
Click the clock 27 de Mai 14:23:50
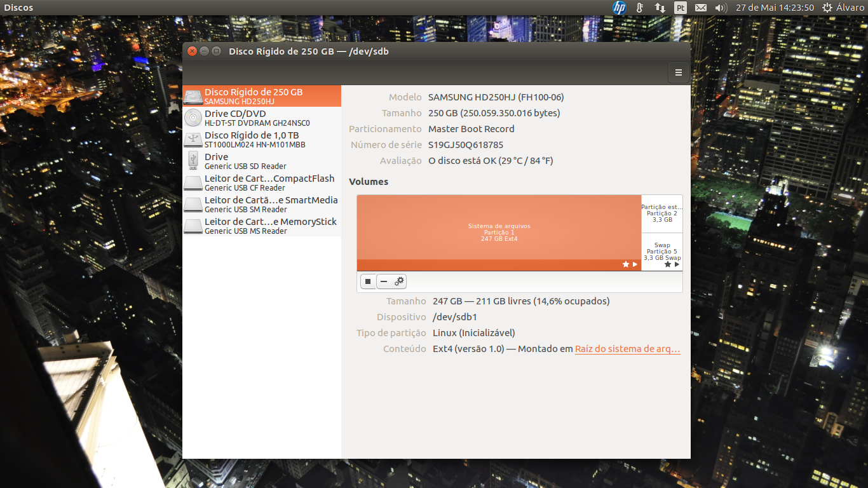click(775, 8)
